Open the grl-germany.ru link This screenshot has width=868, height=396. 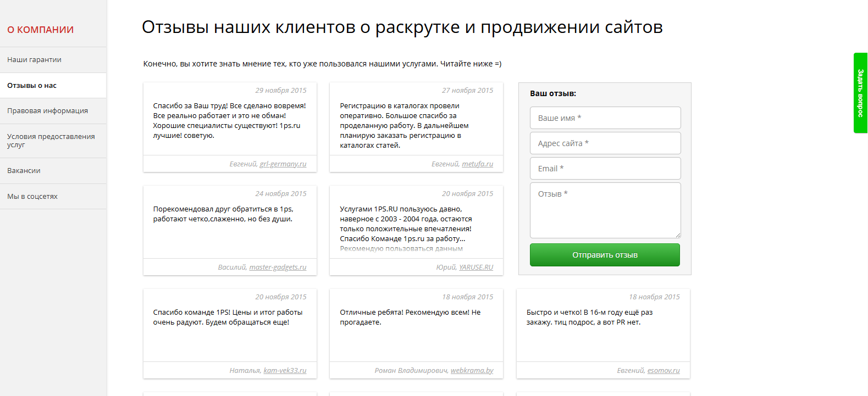(x=283, y=164)
